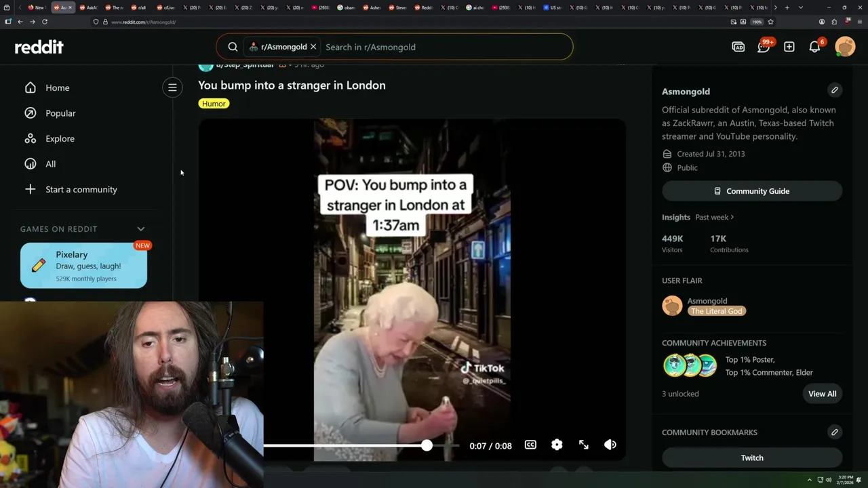This screenshot has width=868, height=488.
Task: Open a new browser tab
Action: click(787, 7)
